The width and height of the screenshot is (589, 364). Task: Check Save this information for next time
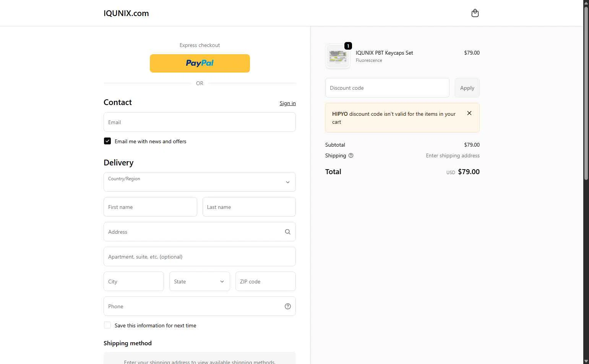point(107,325)
